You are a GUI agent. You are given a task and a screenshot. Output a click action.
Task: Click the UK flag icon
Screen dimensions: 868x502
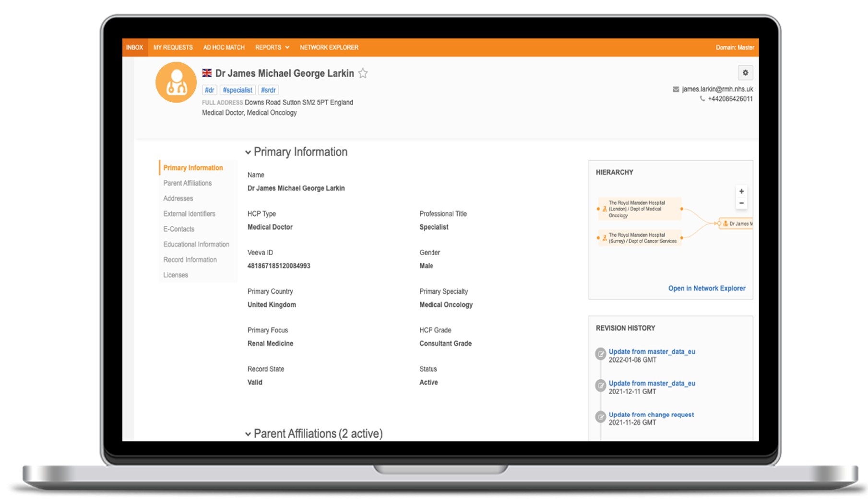pyautogui.click(x=207, y=73)
